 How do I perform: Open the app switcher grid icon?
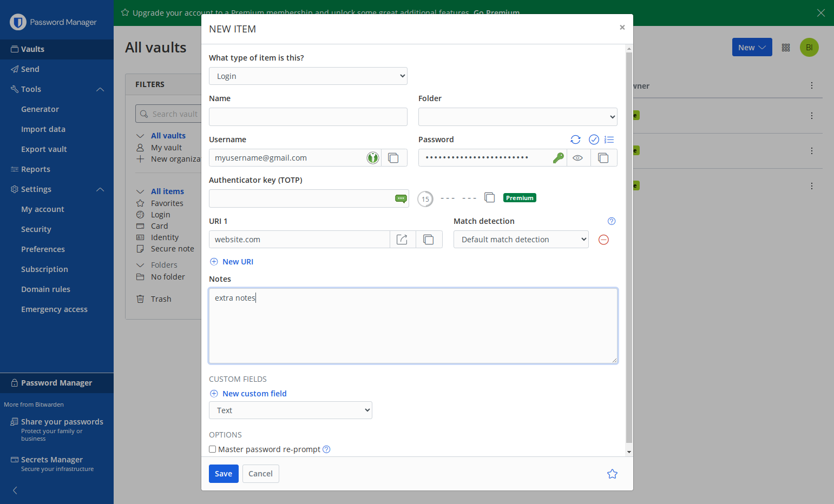point(786,48)
